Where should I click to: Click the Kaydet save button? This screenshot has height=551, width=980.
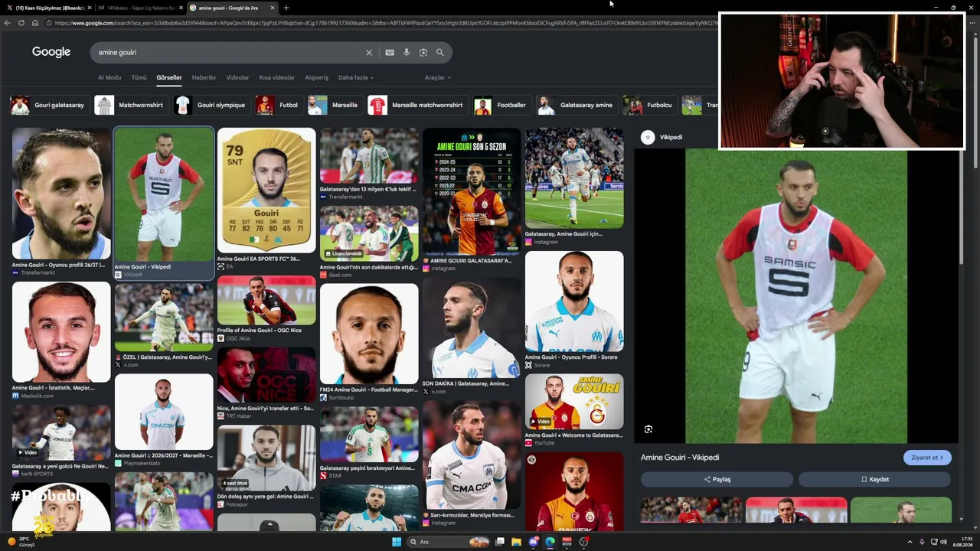pyautogui.click(x=875, y=480)
